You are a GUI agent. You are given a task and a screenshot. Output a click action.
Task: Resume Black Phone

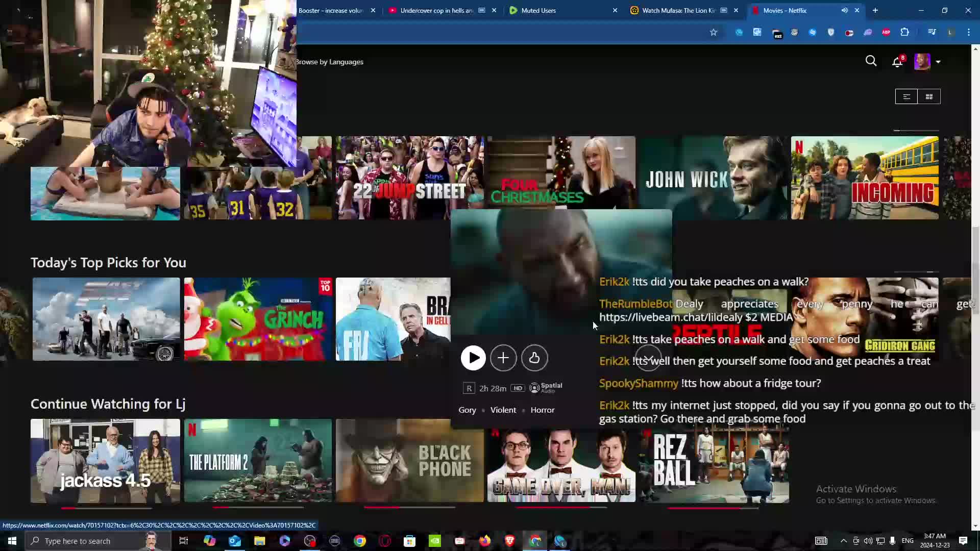[x=409, y=461]
